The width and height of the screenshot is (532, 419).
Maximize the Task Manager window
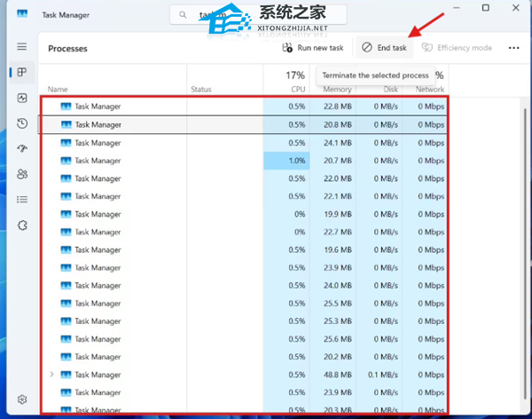point(486,8)
